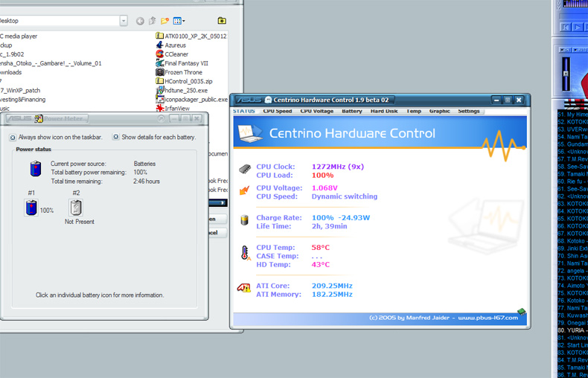The width and height of the screenshot is (588, 378).
Task: Click the battery #2 Not Present icon
Action: coord(76,208)
